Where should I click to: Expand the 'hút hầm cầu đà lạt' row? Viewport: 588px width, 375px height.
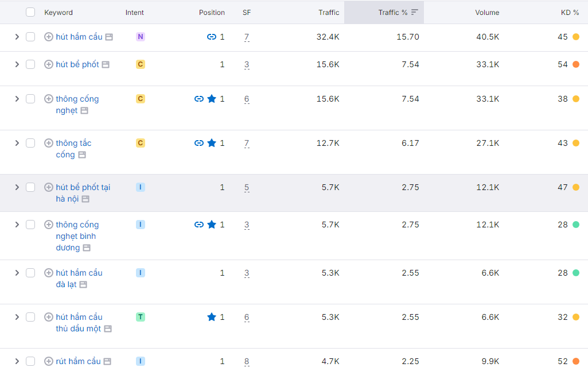pos(17,273)
